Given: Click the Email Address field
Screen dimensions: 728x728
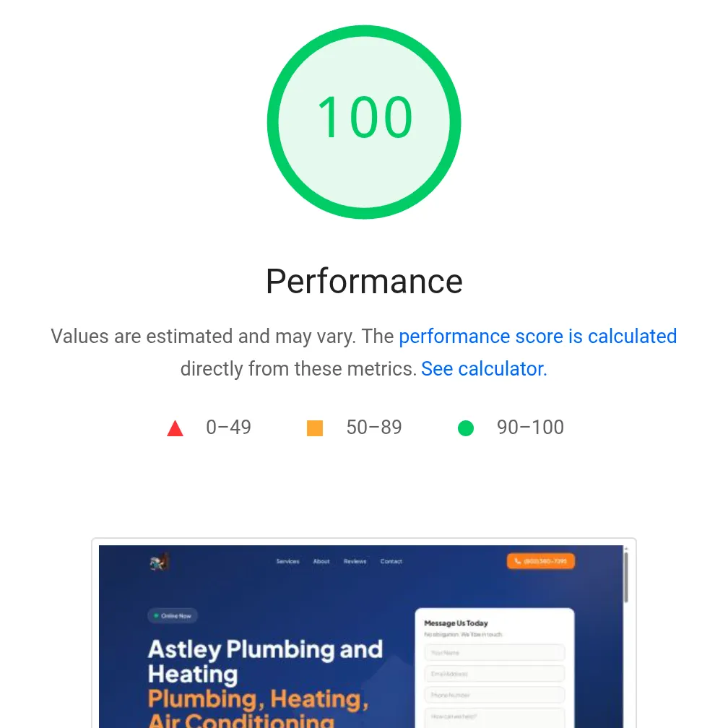Looking at the screenshot, I should tap(494, 673).
